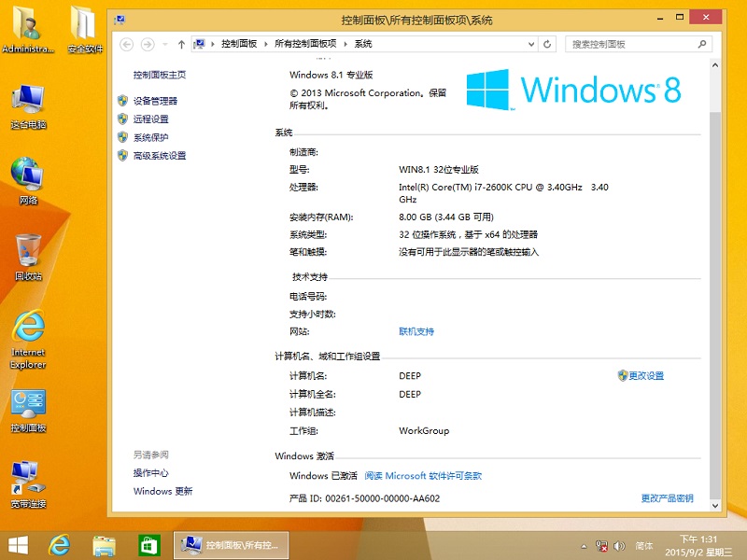The height and width of the screenshot is (560, 747).
Task: Click processor text Intel(R) Core(TM) i7-2600K
Action: pos(456,188)
